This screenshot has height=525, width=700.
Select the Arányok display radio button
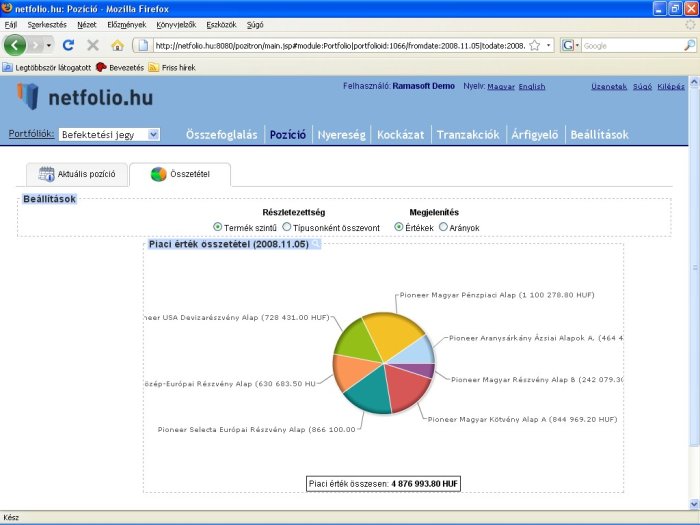coord(443,227)
